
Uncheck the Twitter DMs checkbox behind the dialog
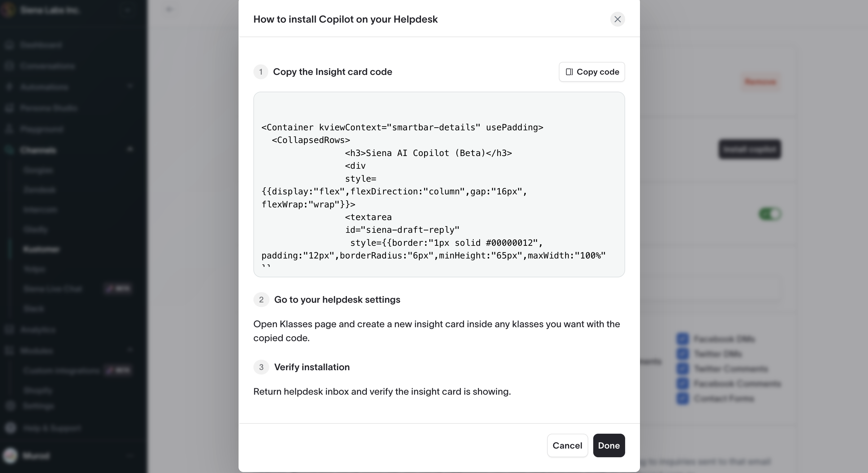click(682, 354)
